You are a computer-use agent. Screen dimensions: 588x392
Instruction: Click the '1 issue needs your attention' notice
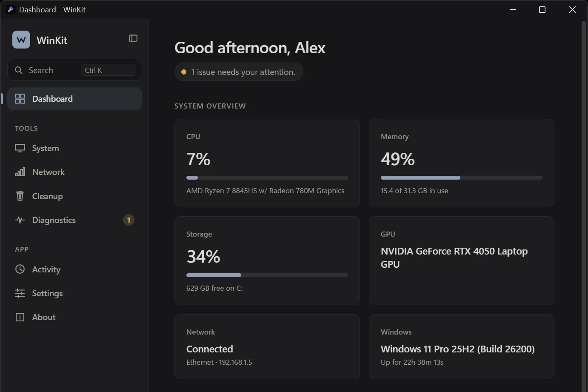point(239,72)
